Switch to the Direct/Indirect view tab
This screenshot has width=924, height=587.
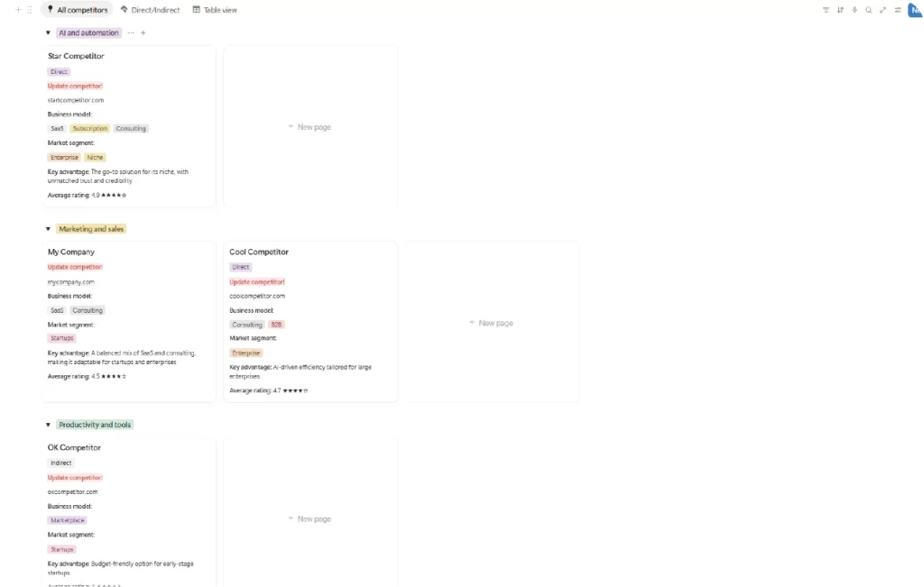click(150, 10)
